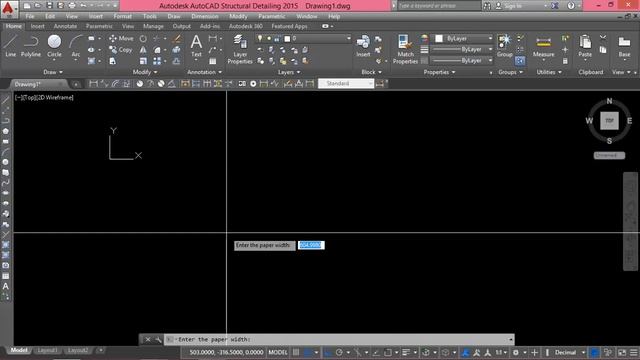The image size is (640, 360).
Task: Click the viewport Top 2D Wireframe label
Action: (x=44, y=98)
